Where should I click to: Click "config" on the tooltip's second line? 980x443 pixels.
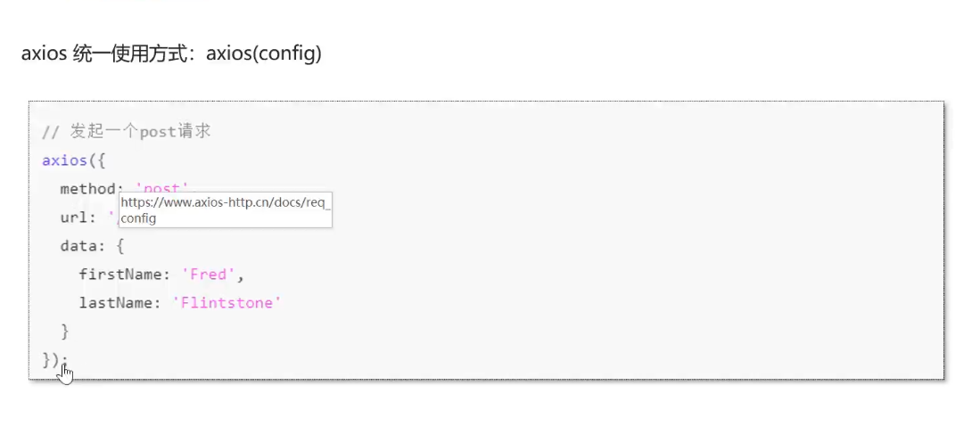click(x=138, y=218)
